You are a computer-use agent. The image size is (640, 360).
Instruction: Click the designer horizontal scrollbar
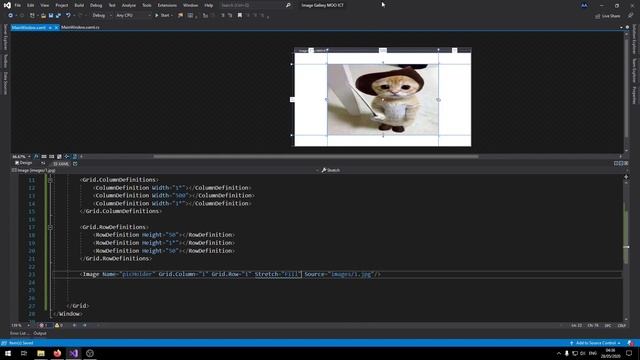click(316, 156)
